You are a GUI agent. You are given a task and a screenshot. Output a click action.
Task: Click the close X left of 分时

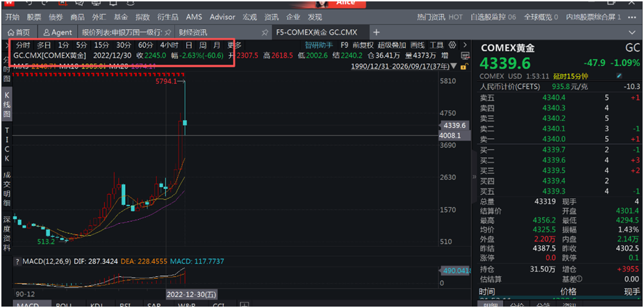[8, 45]
